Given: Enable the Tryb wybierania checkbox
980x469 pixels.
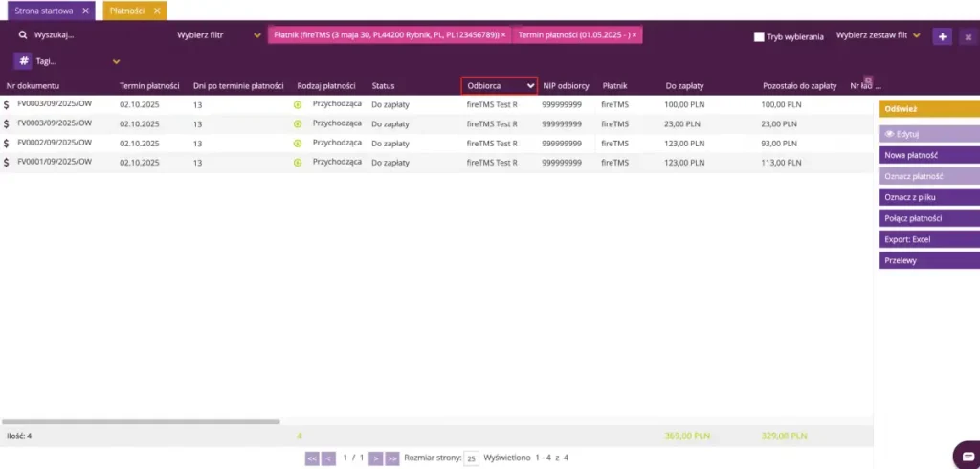Looking at the screenshot, I should coord(759,36).
